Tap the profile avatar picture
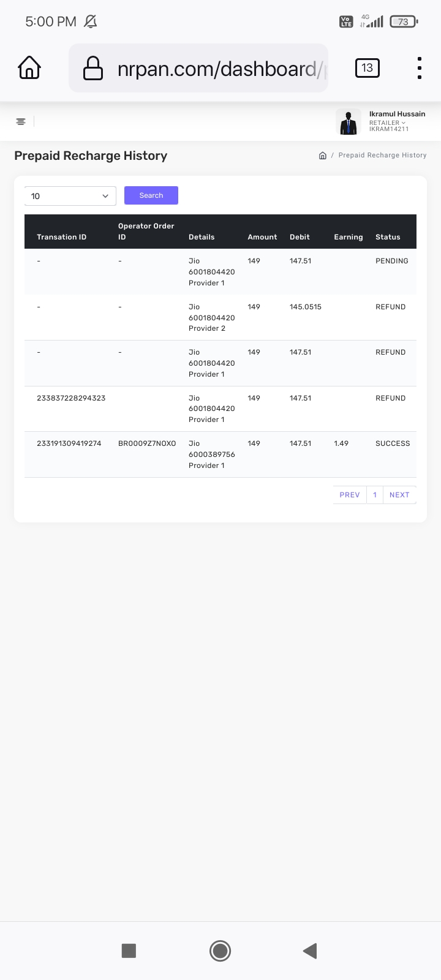The height and width of the screenshot is (980, 441). tap(349, 122)
